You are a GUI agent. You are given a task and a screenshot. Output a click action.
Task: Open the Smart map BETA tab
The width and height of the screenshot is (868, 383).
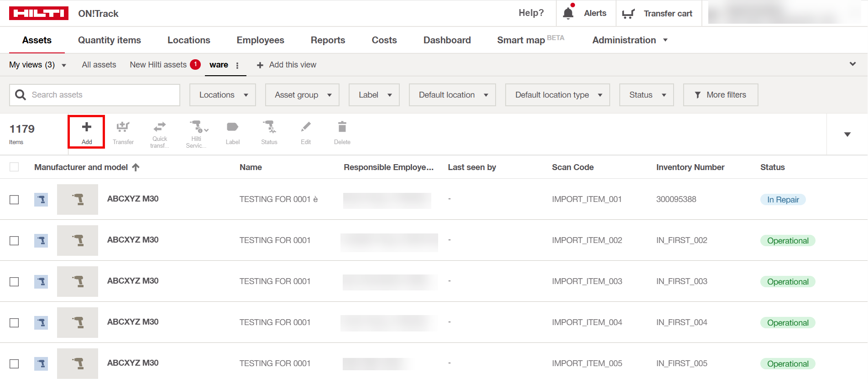pos(531,40)
